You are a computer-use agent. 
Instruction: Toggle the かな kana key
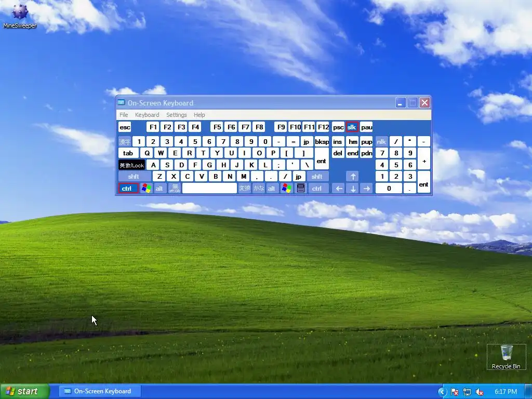pos(259,188)
